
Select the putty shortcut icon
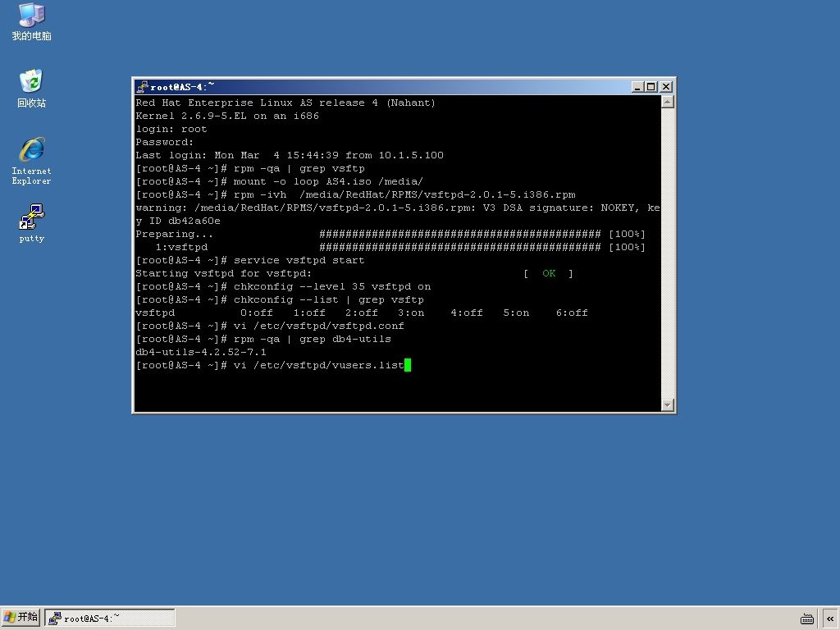coord(31,223)
